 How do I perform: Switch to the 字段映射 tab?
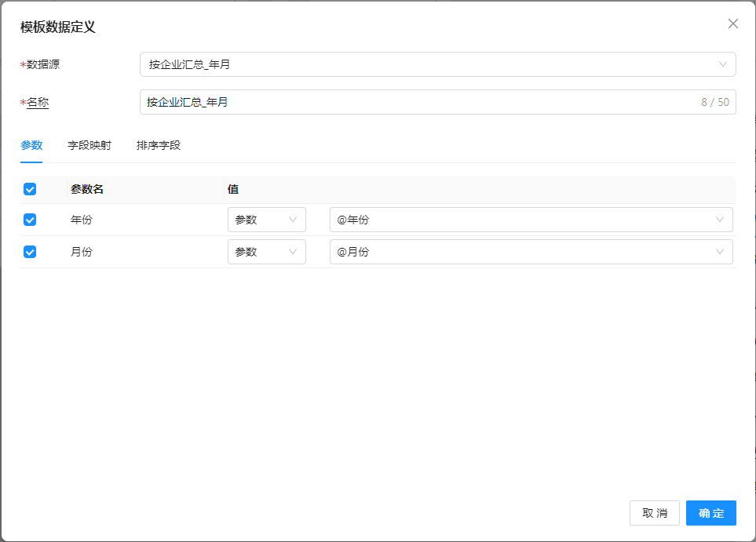pyautogui.click(x=89, y=145)
